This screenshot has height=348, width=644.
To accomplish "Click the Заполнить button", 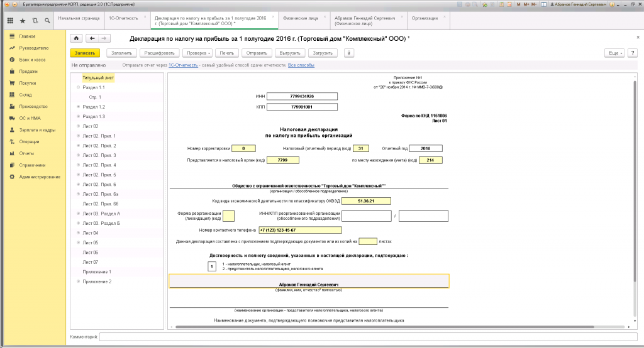I will 121,53.
